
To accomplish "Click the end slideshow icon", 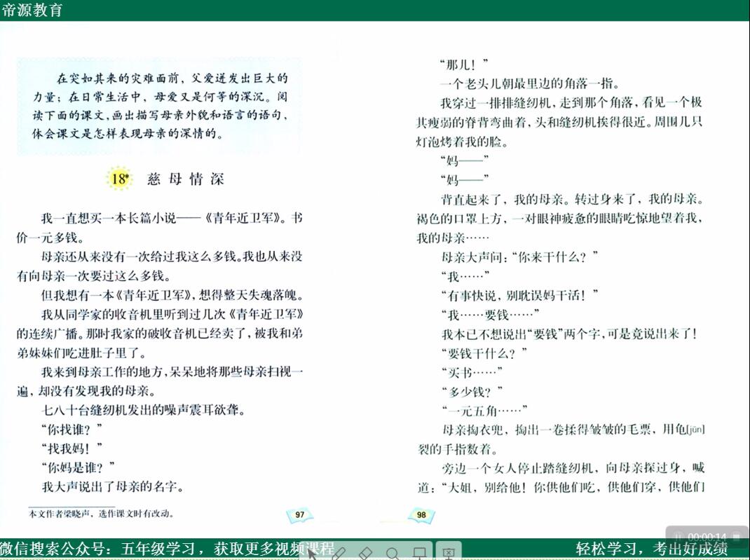I will 448,554.
